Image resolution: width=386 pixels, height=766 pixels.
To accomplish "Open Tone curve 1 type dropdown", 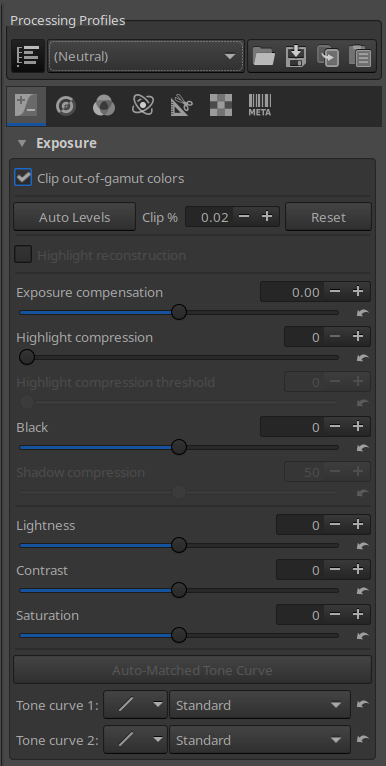I will 135,705.
